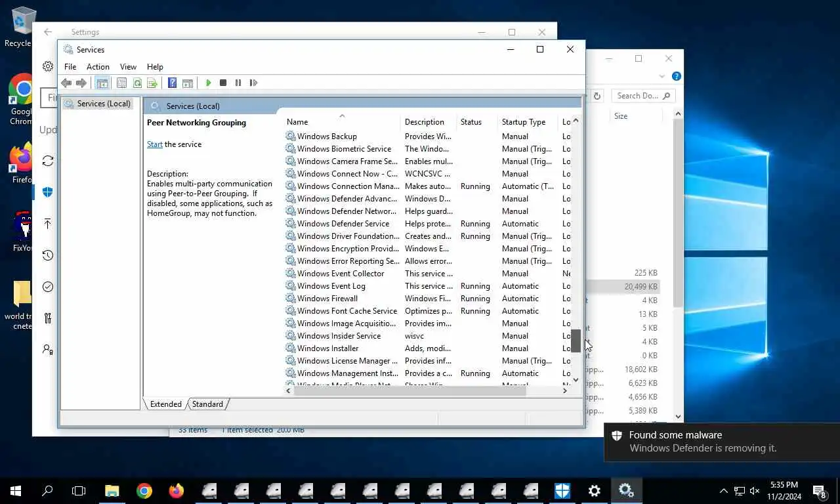The width and height of the screenshot is (840, 504).
Task: Select the Windows Defender shield icon in Settings sidebar
Action: coord(48,192)
